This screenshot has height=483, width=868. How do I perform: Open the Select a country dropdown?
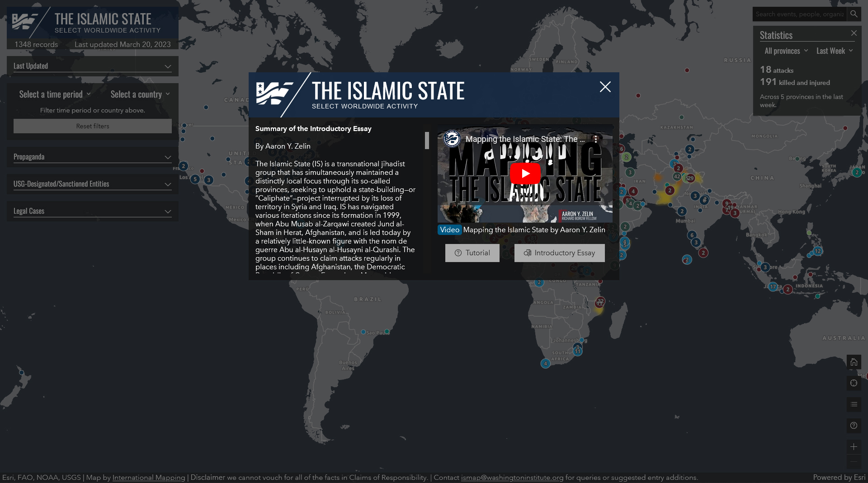point(140,94)
